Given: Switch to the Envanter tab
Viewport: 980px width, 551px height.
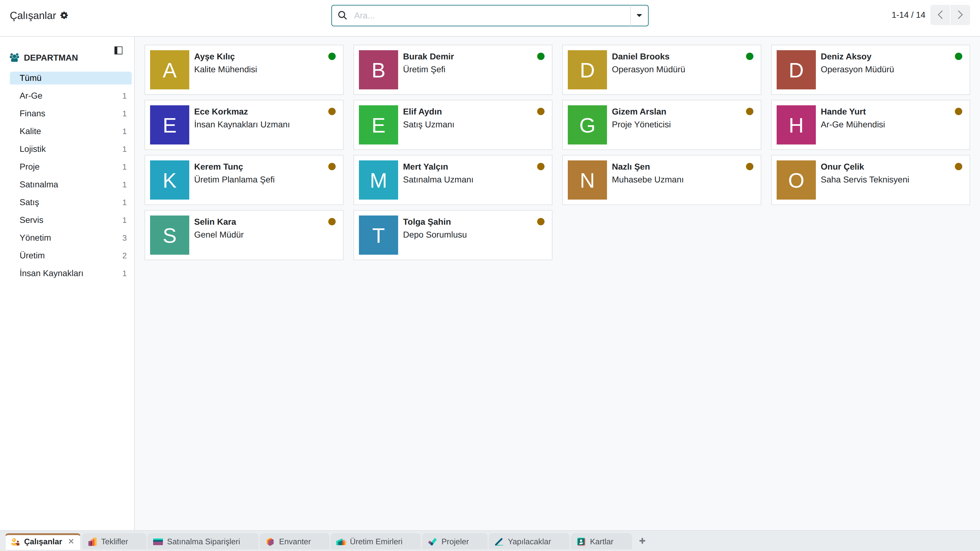Looking at the screenshot, I should (x=294, y=542).
